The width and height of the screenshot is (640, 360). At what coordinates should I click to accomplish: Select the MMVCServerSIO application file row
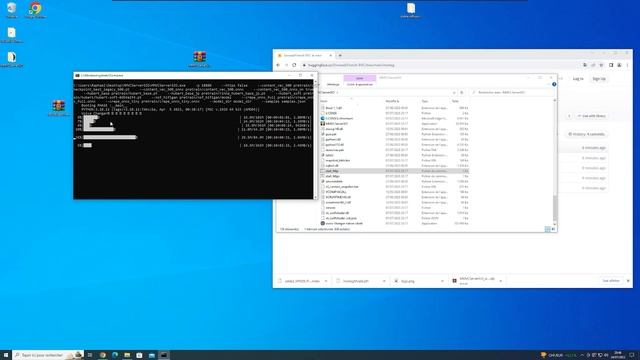(x=394, y=124)
